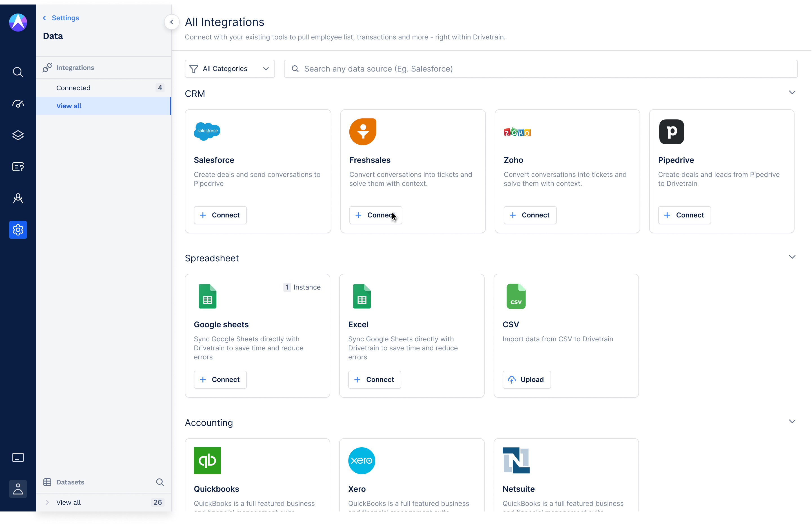Click the people icon in left rail

pyautogui.click(x=18, y=198)
